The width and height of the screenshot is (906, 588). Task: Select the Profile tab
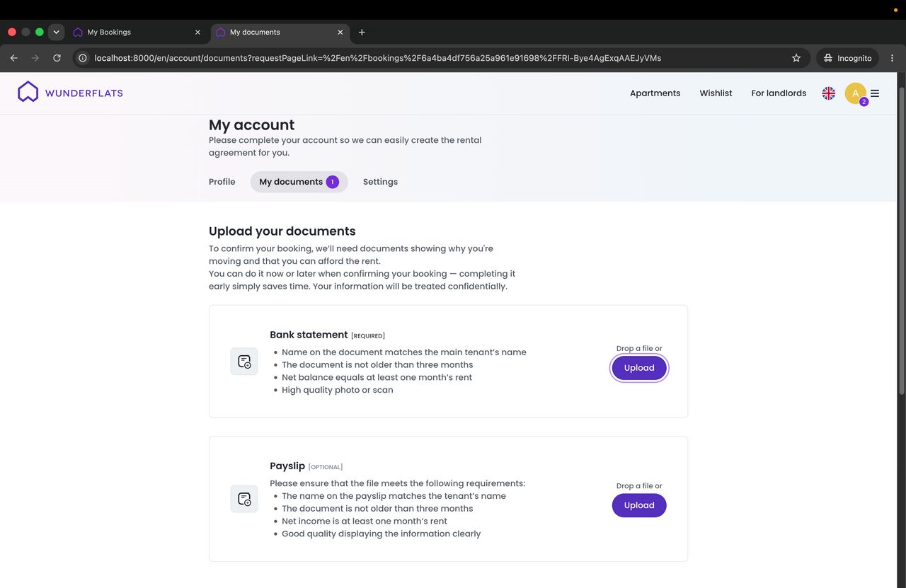pos(222,182)
